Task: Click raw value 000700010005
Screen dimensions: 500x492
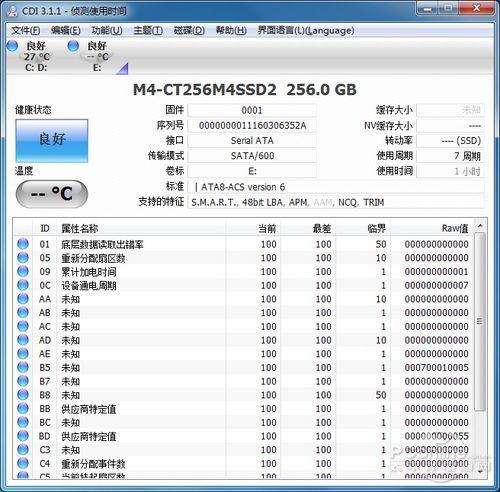Action: 436,367
